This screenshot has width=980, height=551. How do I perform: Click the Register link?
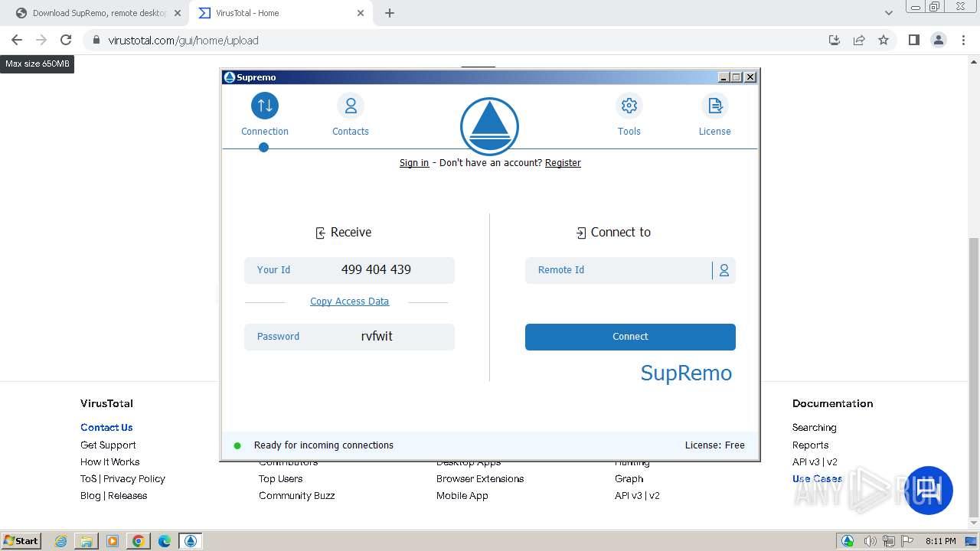[563, 163]
